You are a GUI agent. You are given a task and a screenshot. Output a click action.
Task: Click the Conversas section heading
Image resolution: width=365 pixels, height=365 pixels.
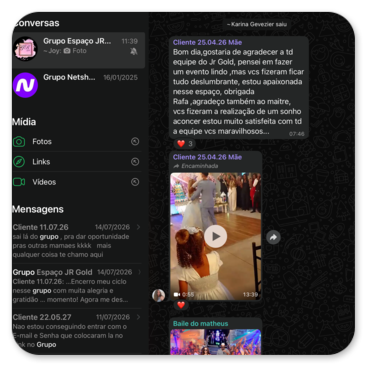point(36,23)
